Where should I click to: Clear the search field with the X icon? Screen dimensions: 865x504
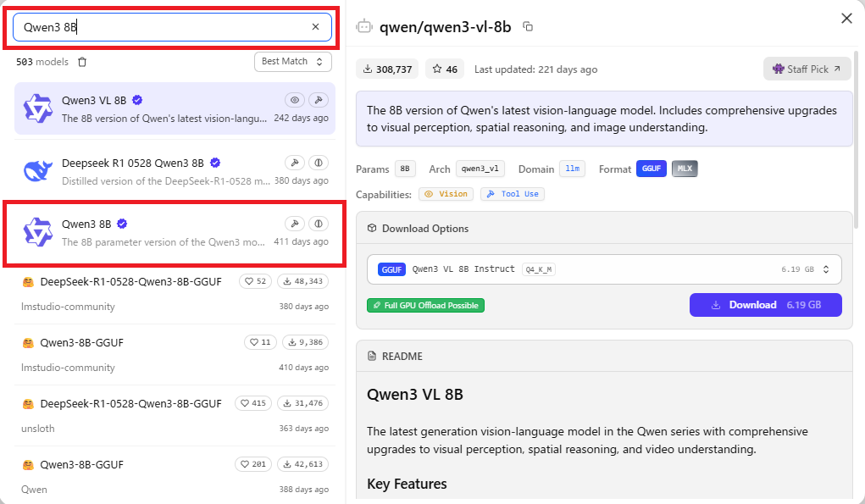point(315,26)
